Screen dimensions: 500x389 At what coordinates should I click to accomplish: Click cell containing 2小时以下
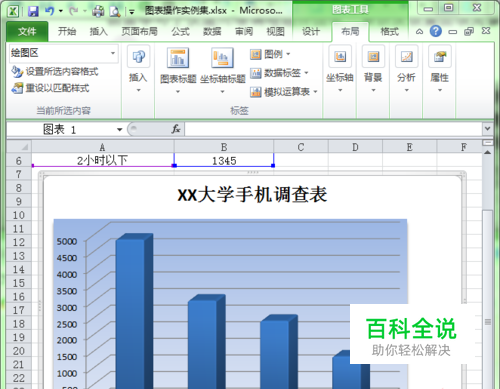(x=103, y=160)
